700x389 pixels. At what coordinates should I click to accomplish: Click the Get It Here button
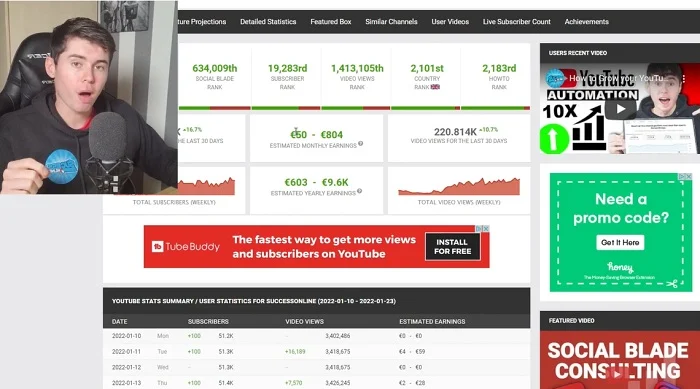coord(620,242)
